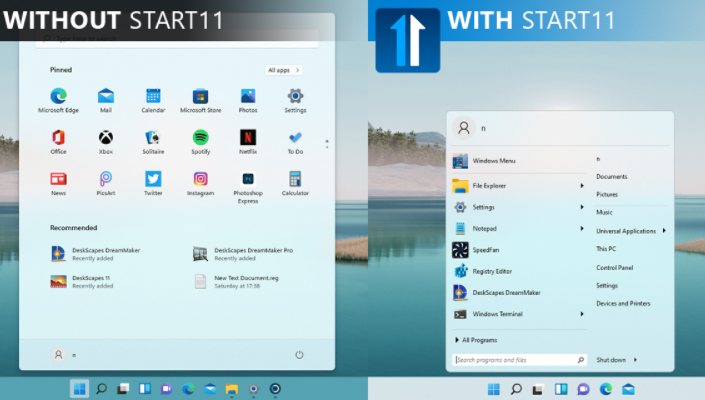
Task: Click Start button on right taskbar
Action: pos(494,389)
